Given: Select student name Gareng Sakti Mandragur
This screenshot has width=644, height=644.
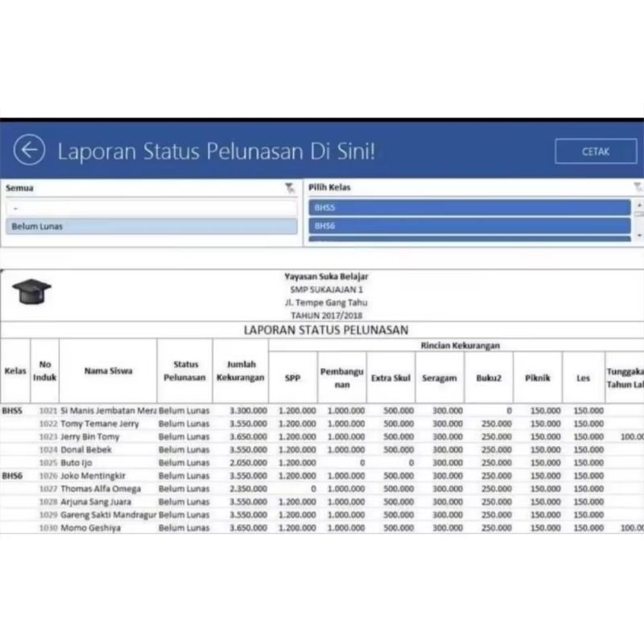Looking at the screenshot, I should click(x=109, y=514).
